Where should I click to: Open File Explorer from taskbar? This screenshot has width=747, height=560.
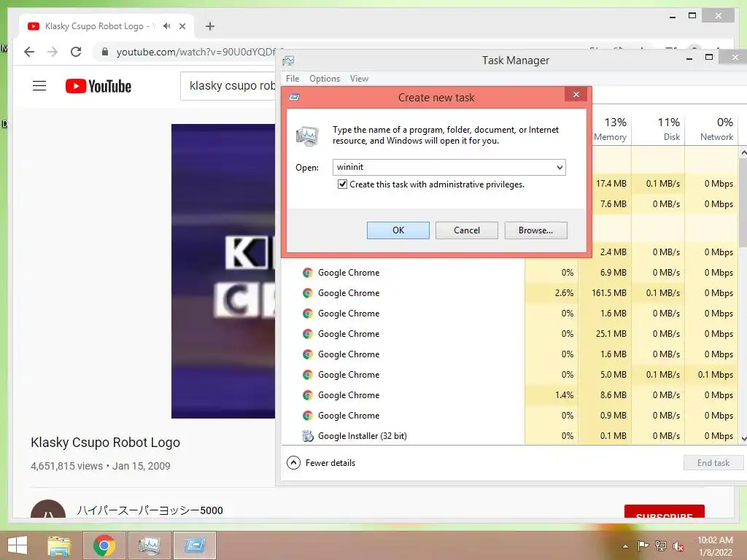coord(58,545)
